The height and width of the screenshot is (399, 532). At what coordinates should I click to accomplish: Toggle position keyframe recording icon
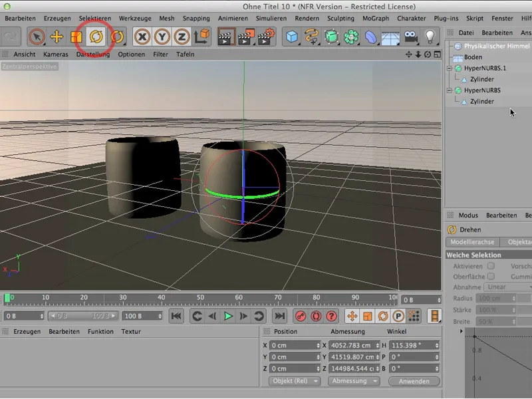(x=352, y=317)
